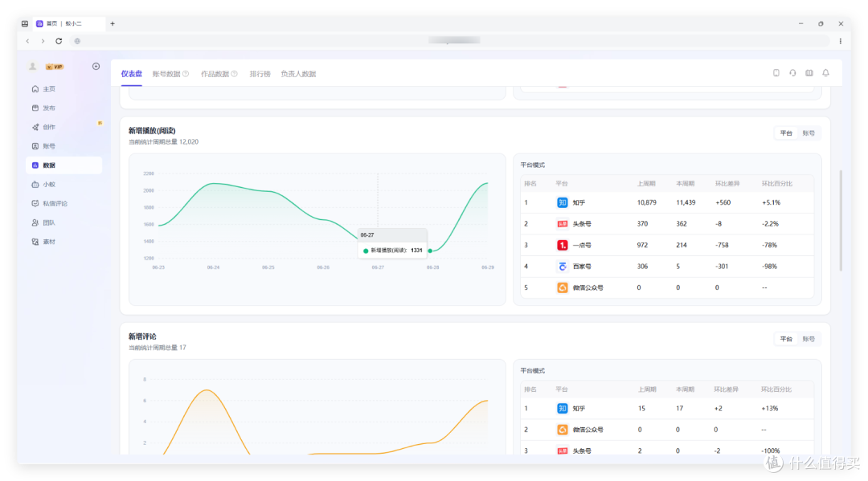This screenshot has width=868, height=481.
Task: Switch to the 仪表盘 tab
Action: click(132, 74)
